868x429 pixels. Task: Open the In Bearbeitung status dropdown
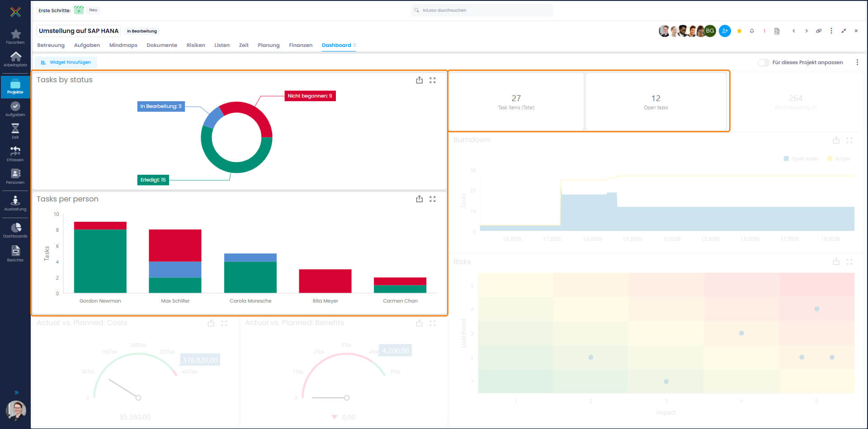[x=142, y=31]
